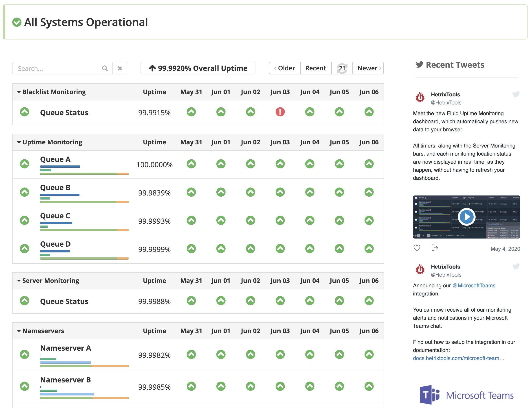532x408 pixels.
Task: Go to Older dates
Action: point(284,68)
